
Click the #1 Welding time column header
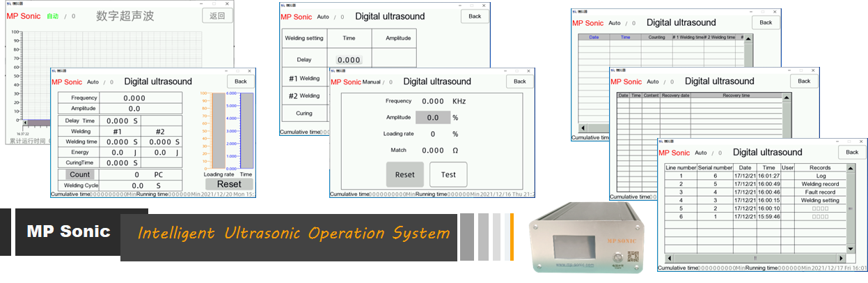687,37
